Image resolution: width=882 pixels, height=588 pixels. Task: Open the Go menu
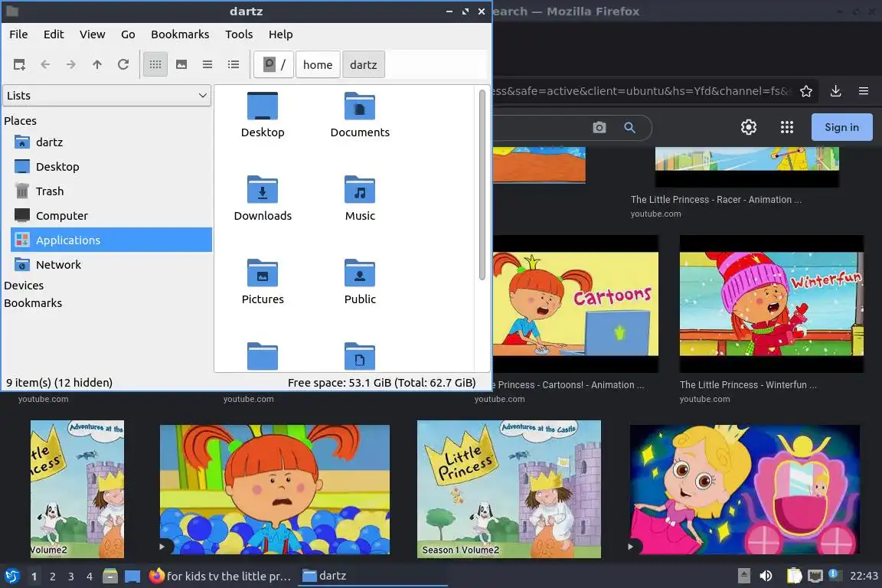click(x=128, y=34)
